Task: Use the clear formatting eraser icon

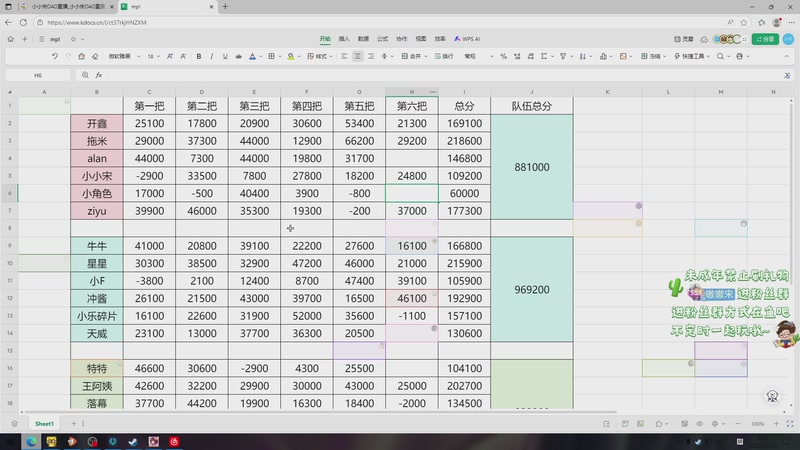Action: (95, 56)
